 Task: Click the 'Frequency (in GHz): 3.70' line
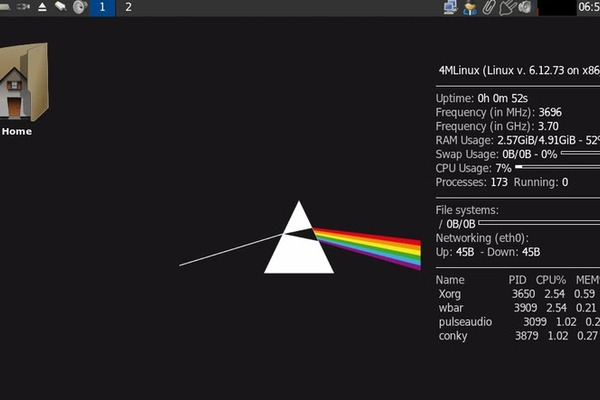point(497,126)
